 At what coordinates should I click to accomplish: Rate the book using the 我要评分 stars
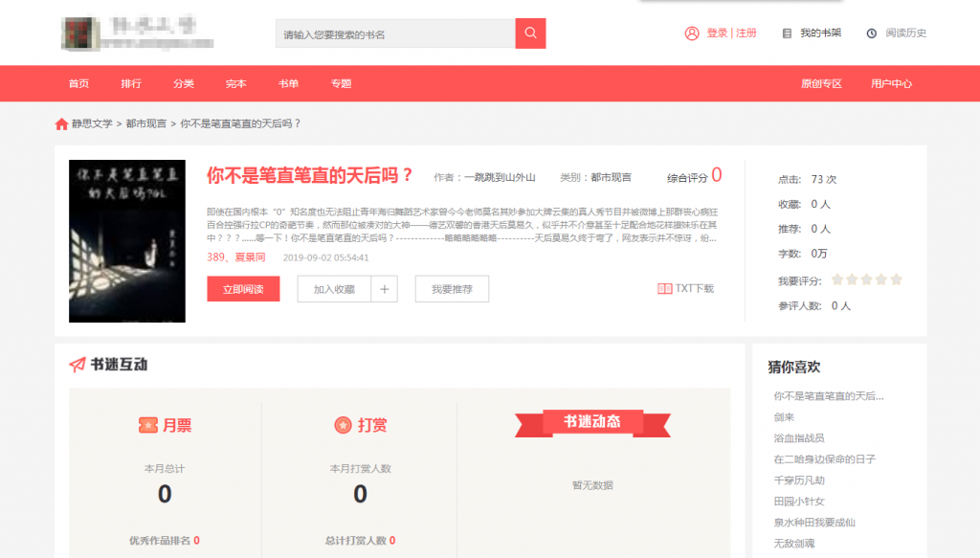coord(866,279)
